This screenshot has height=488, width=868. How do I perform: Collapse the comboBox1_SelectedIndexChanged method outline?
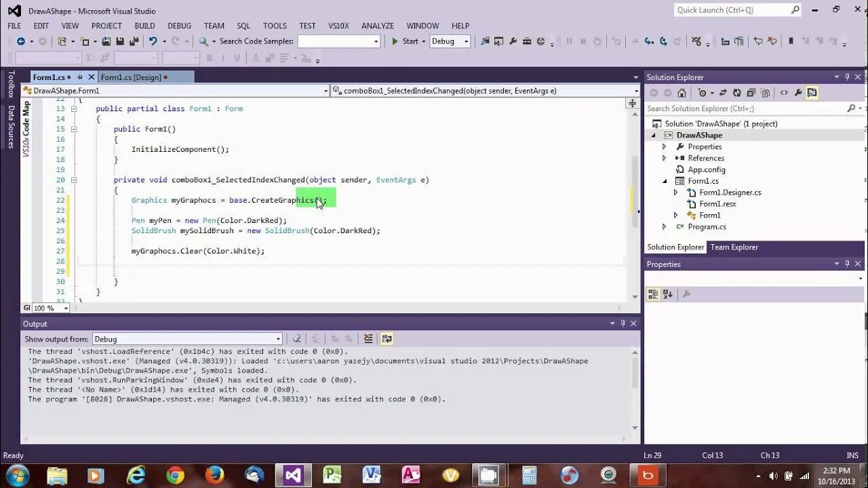coord(74,180)
